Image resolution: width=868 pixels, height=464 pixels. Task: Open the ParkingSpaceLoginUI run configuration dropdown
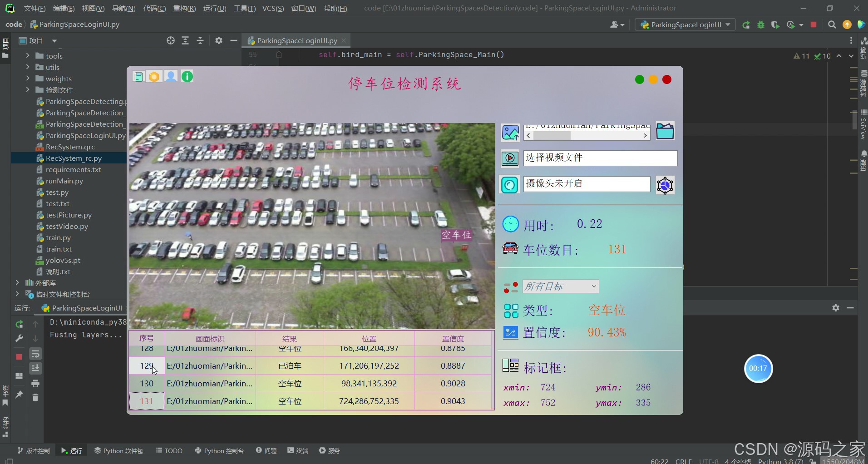685,25
